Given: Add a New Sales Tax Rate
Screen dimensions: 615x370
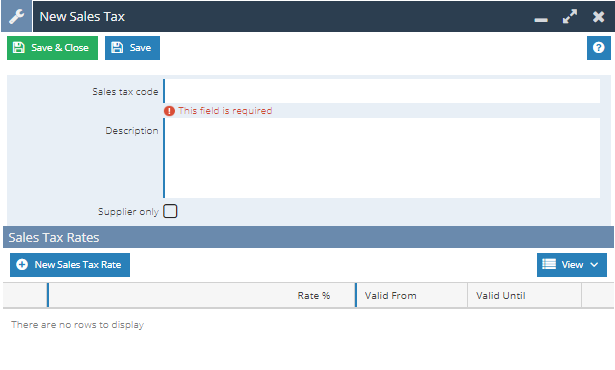Looking at the screenshot, I should click(70, 265).
